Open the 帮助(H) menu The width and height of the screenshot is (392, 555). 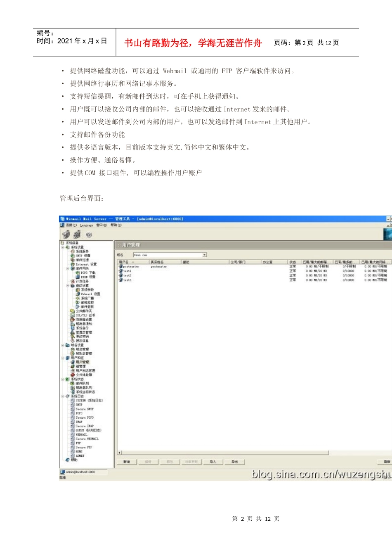[116, 225]
